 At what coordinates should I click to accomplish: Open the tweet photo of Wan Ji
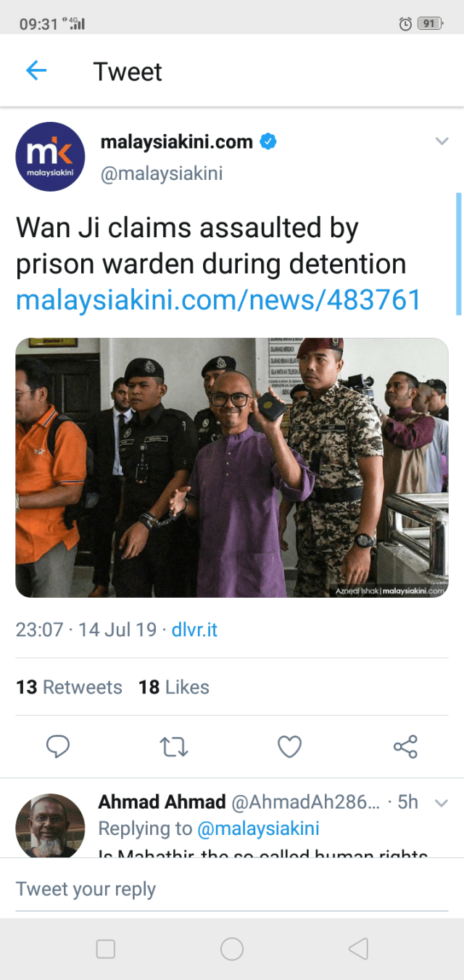click(232, 468)
